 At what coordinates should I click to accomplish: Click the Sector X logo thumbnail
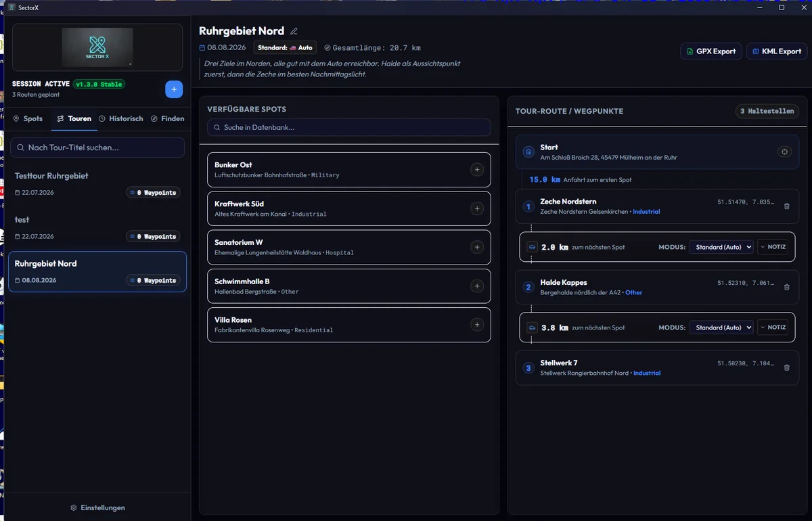point(97,47)
